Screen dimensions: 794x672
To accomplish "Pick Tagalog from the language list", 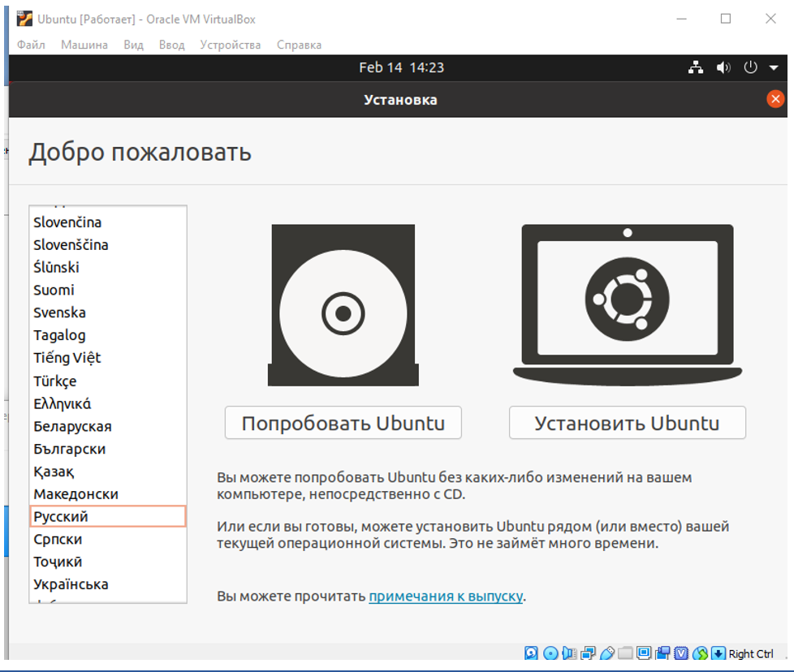I will [108, 335].
